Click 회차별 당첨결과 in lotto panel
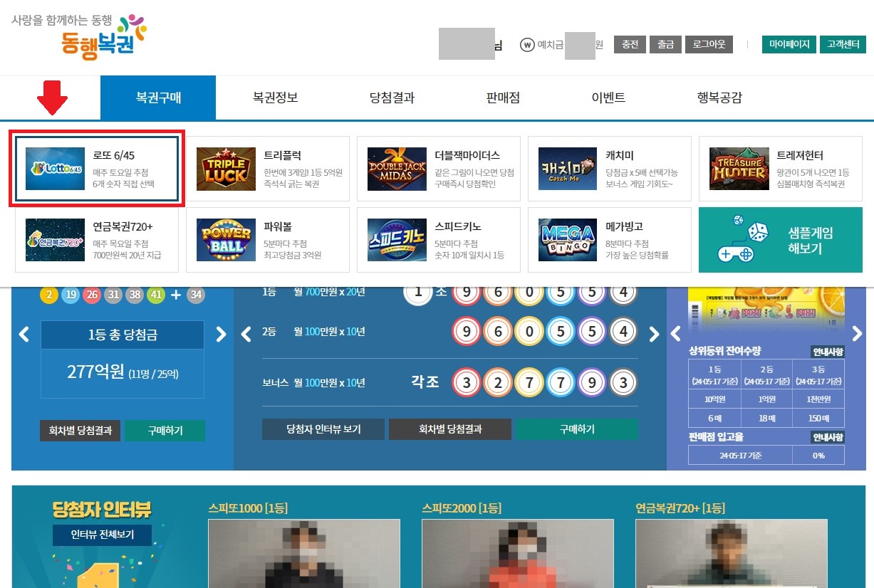 pos(80,431)
